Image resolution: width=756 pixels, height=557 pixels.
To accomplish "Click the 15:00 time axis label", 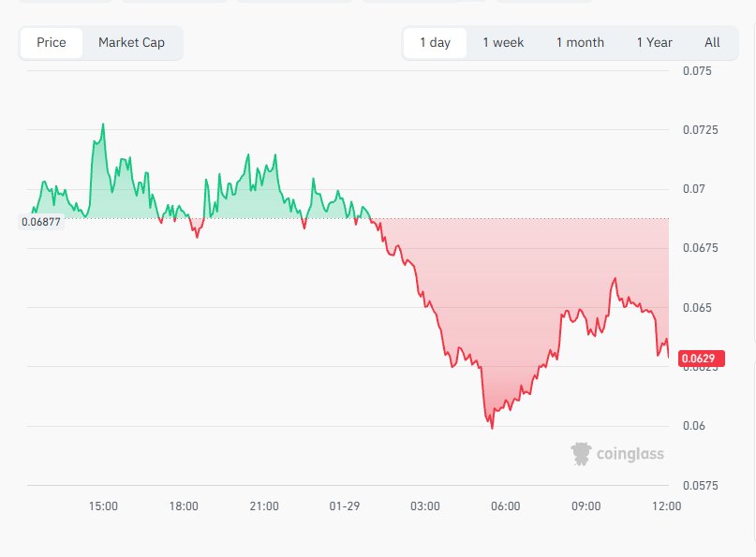I will tap(103, 506).
